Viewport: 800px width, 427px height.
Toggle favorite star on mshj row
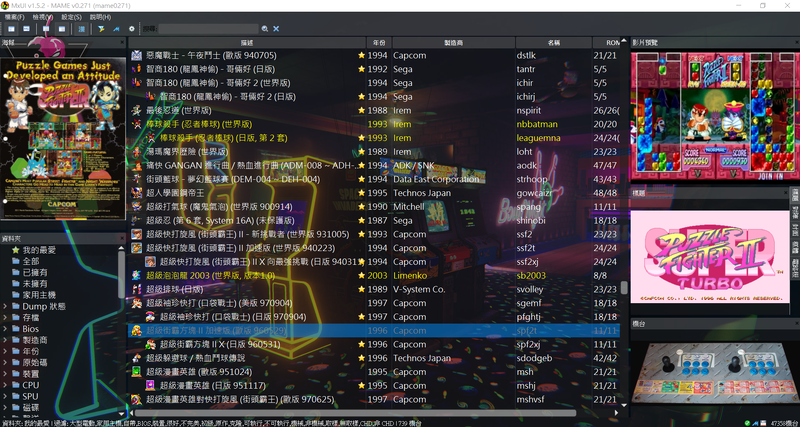(361, 386)
